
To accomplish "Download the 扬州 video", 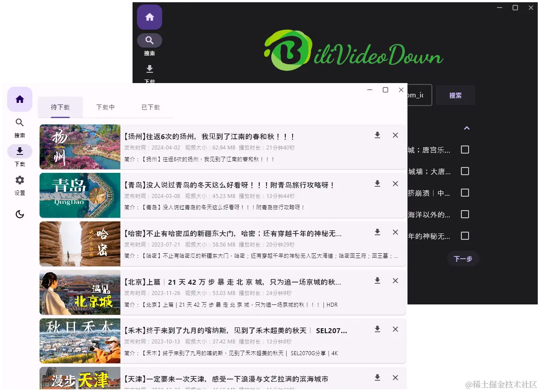I will [x=377, y=135].
